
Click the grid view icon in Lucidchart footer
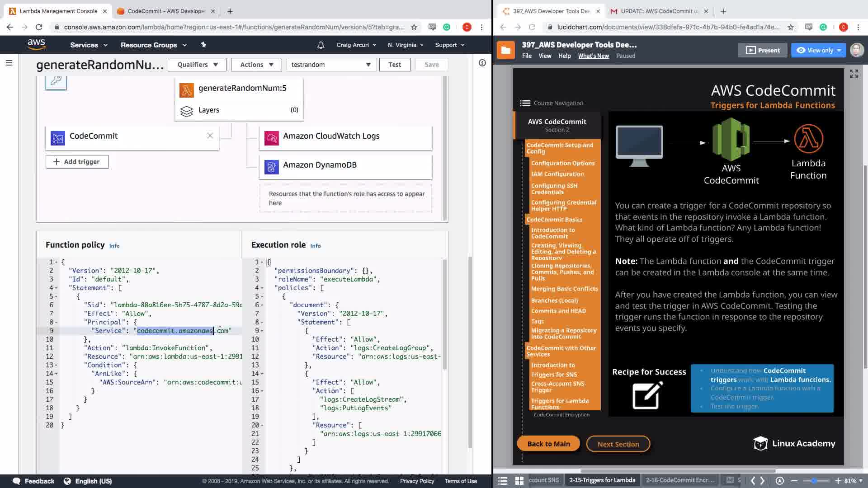pos(519,480)
